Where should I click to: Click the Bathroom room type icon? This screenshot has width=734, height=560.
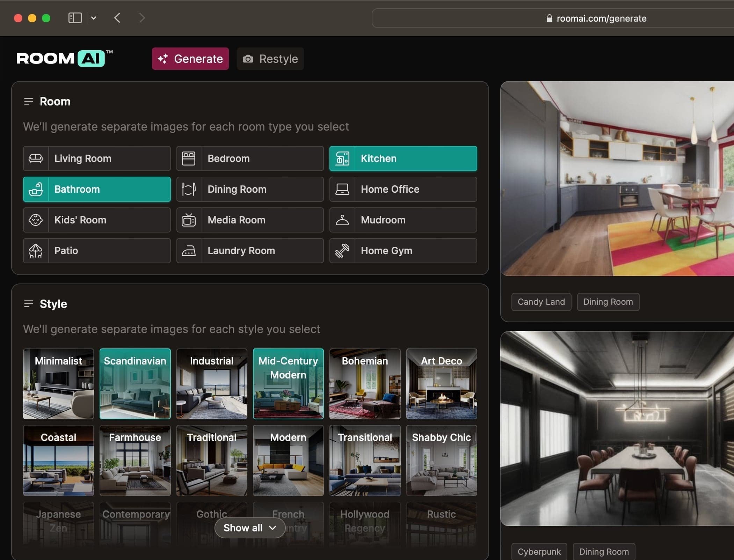click(36, 189)
